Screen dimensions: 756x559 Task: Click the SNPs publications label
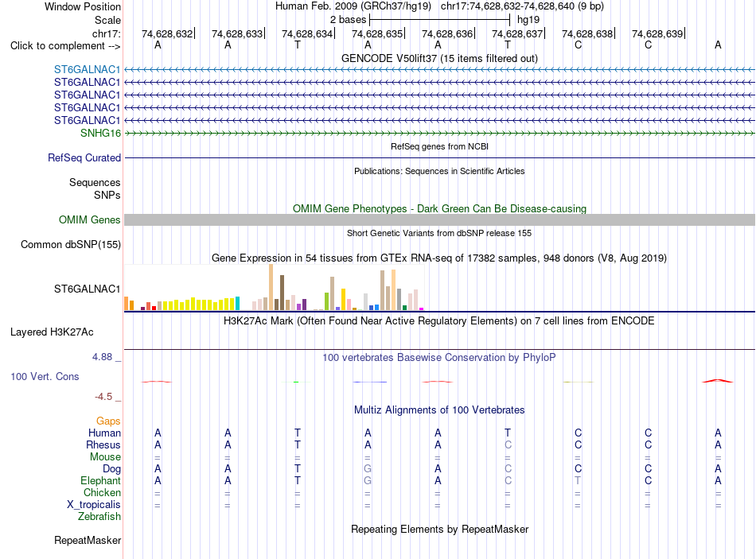coord(107,195)
